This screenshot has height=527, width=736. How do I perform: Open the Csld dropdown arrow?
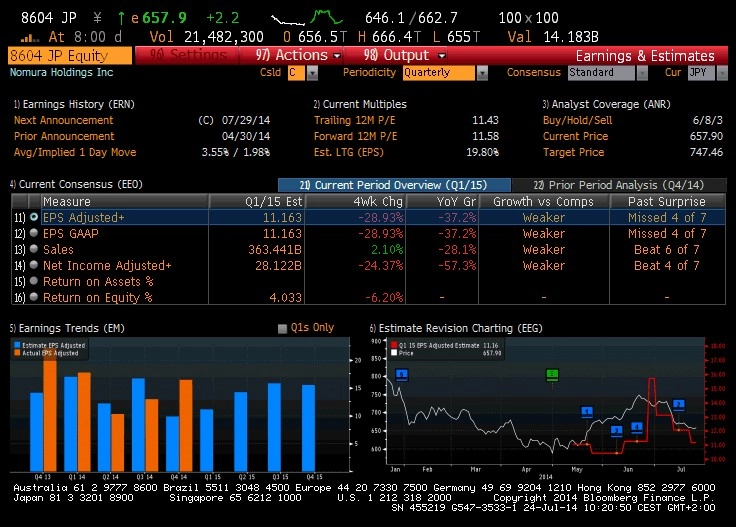click(x=313, y=73)
